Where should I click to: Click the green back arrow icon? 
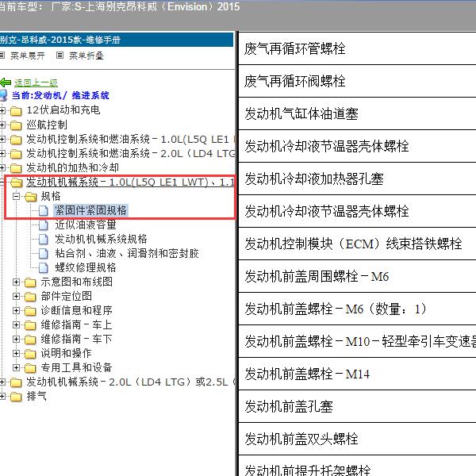6,83
